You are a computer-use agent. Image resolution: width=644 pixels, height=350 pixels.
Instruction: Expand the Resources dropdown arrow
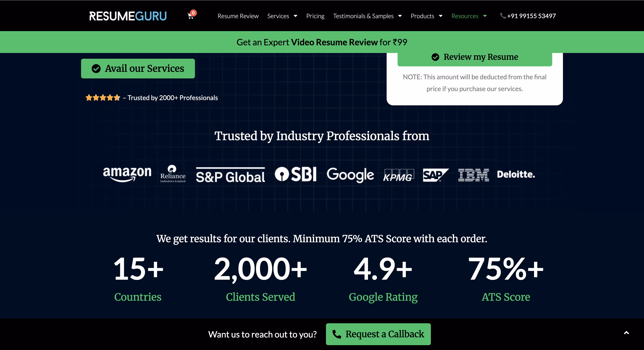click(x=485, y=16)
